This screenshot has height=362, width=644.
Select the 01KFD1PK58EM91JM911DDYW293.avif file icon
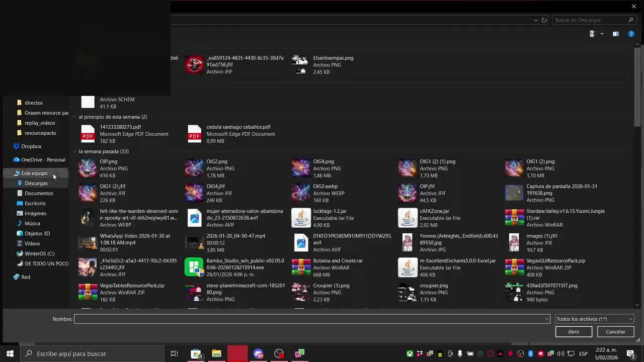(x=301, y=243)
